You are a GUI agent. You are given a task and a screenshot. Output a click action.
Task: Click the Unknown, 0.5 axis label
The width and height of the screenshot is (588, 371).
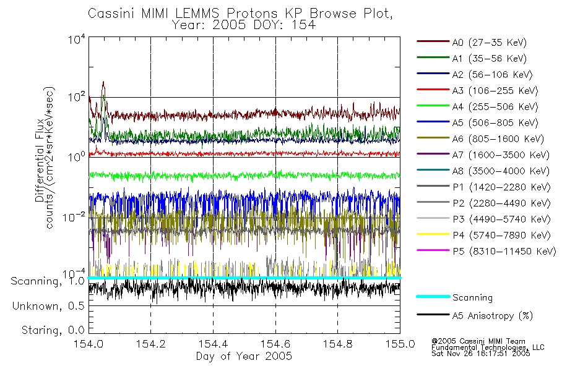point(48,307)
